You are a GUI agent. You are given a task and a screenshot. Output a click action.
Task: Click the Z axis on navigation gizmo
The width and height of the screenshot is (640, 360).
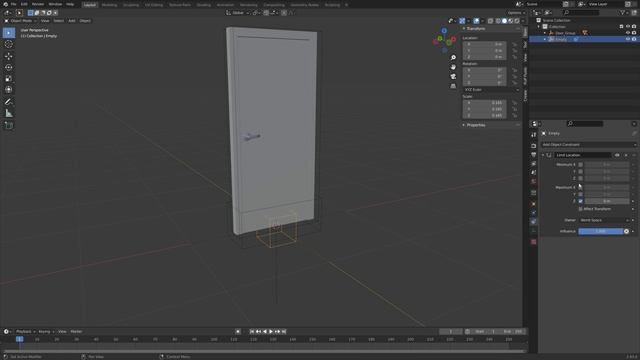pos(444,31)
